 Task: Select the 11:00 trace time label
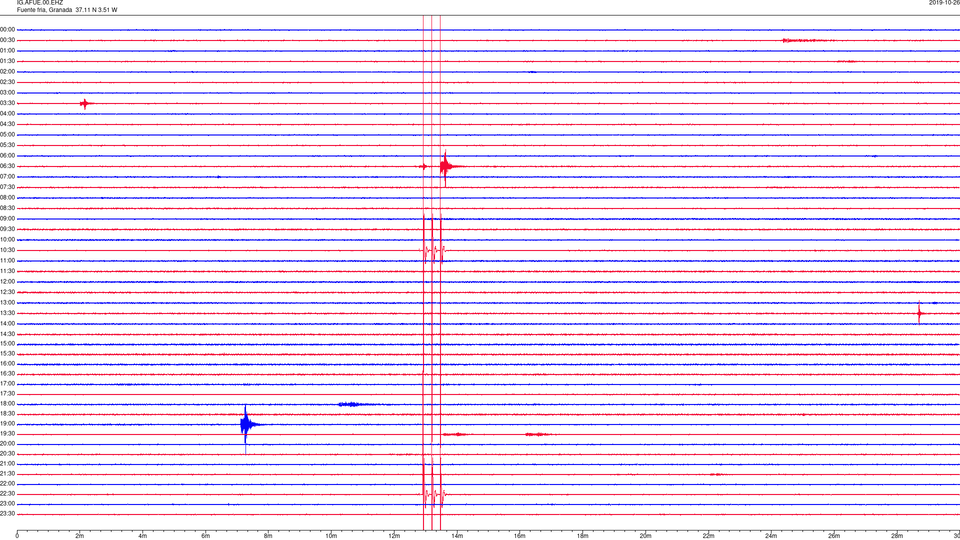tap(7, 261)
